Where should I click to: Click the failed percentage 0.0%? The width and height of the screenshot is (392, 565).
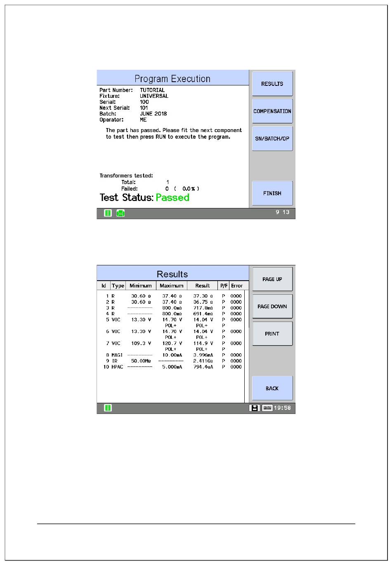[x=189, y=189]
